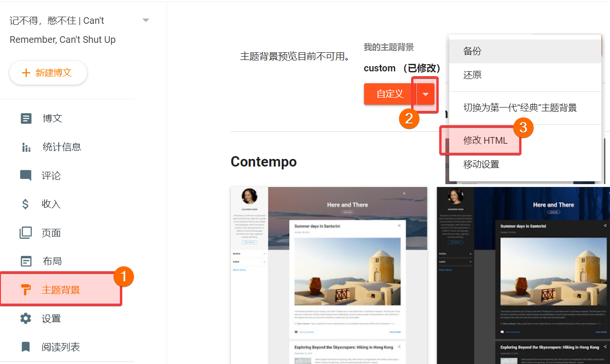This screenshot has width=610, height=364.
Task: Open the blog title switcher dropdown
Action: (146, 20)
